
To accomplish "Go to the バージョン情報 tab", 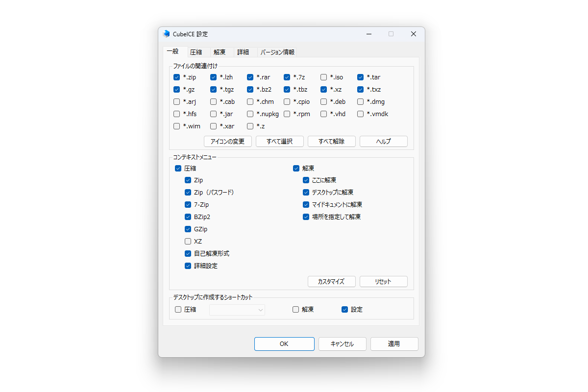I will [x=277, y=52].
